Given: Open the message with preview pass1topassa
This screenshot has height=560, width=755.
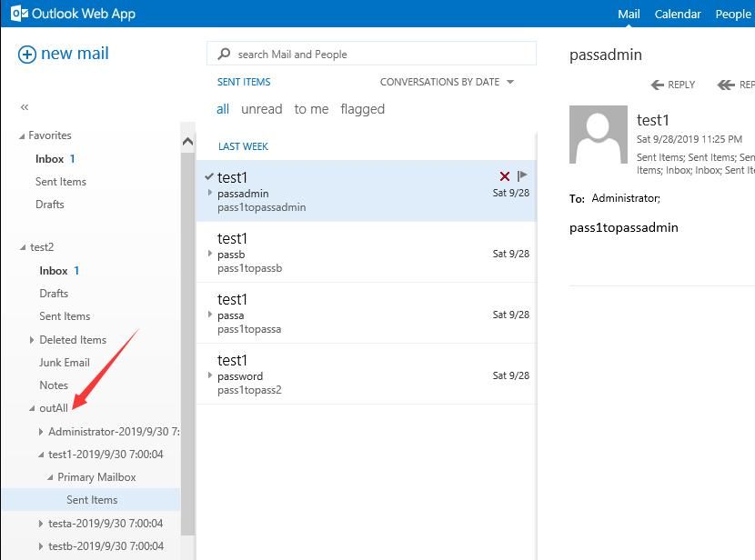Looking at the screenshot, I should pos(367,314).
